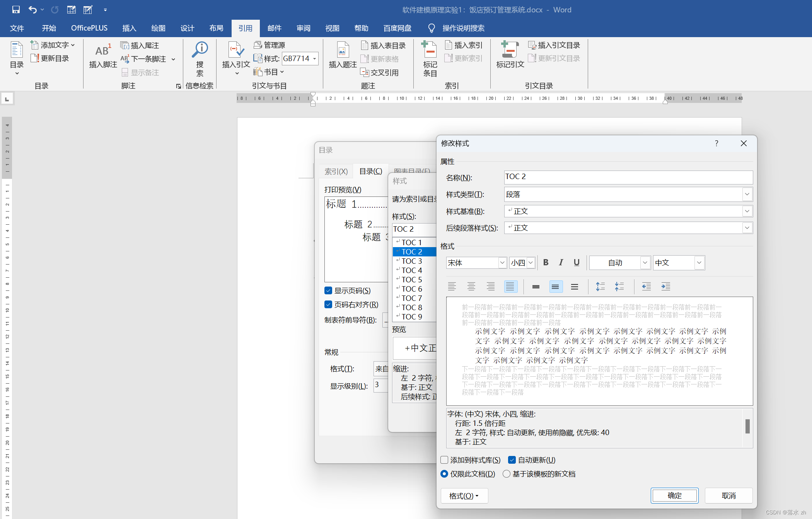The height and width of the screenshot is (519, 812).
Task: Click 交叉引用 button
Action: pos(379,72)
